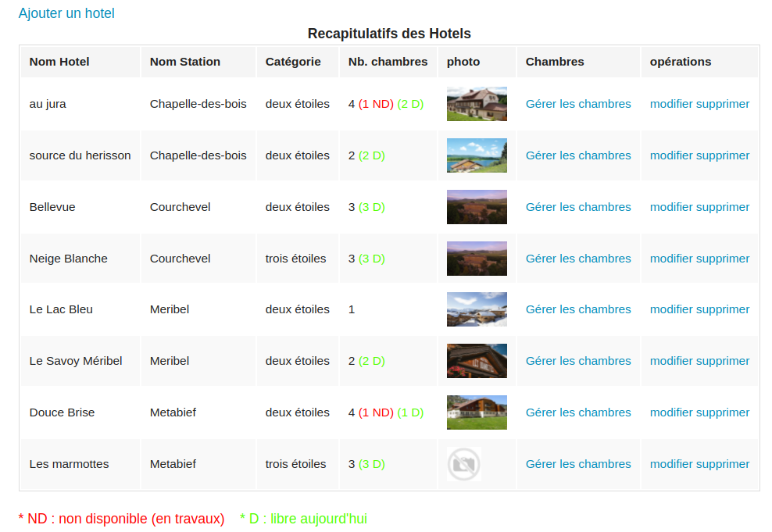Click the Nom Hotel column header
772x532 pixels.
tap(59, 62)
